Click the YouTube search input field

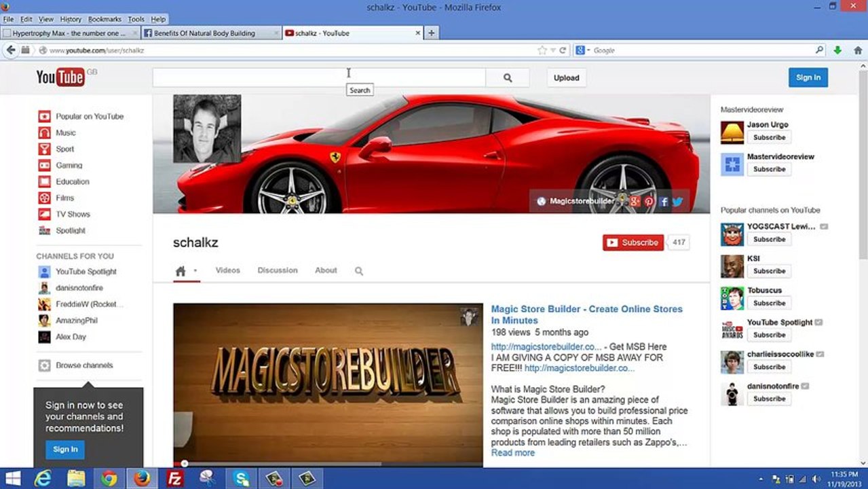click(319, 78)
